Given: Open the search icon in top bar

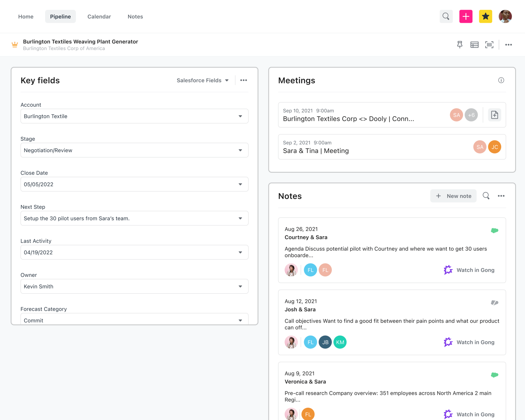Looking at the screenshot, I should (x=446, y=16).
